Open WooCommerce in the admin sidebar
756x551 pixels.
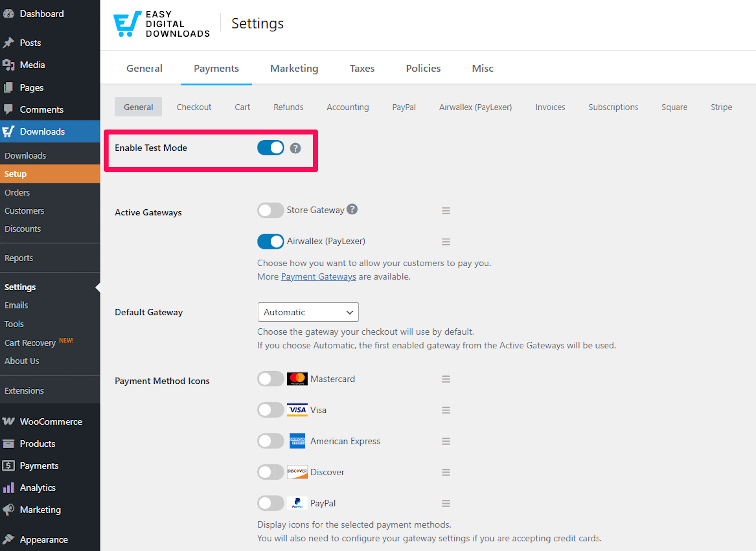click(51, 422)
